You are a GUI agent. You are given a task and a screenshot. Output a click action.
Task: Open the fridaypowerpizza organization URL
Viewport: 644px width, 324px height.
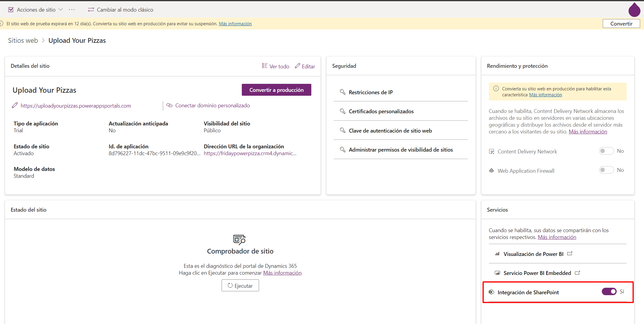[250, 153]
